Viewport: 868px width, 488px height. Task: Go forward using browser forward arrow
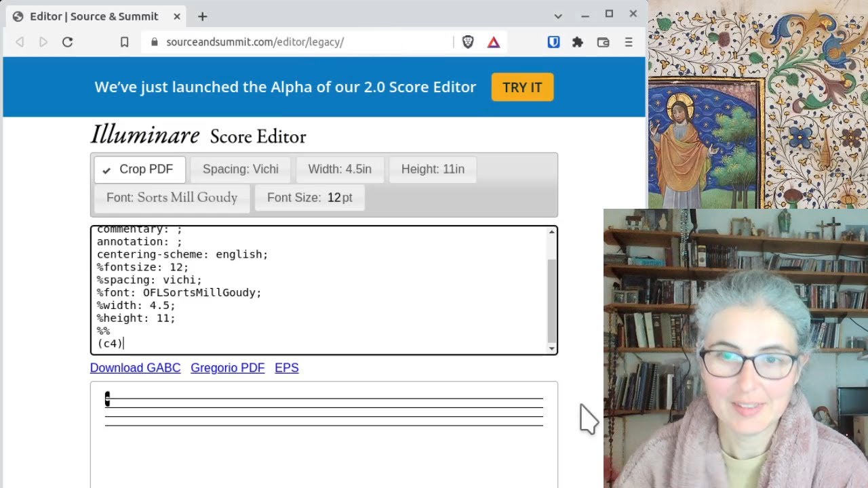coord(43,42)
